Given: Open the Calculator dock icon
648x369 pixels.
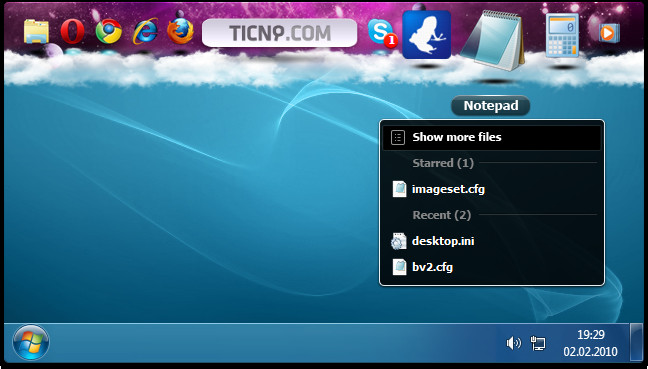Looking at the screenshot, I should pos(562,36).
